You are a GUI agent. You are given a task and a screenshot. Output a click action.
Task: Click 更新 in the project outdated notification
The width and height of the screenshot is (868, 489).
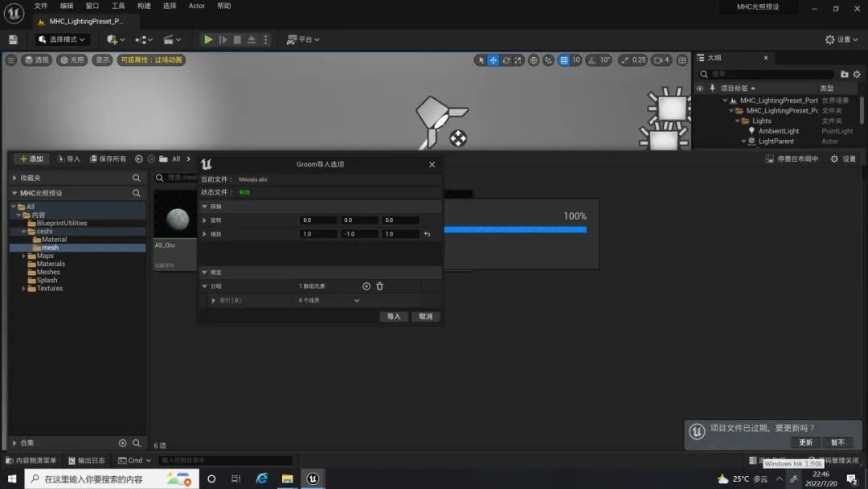coord(805,442)
